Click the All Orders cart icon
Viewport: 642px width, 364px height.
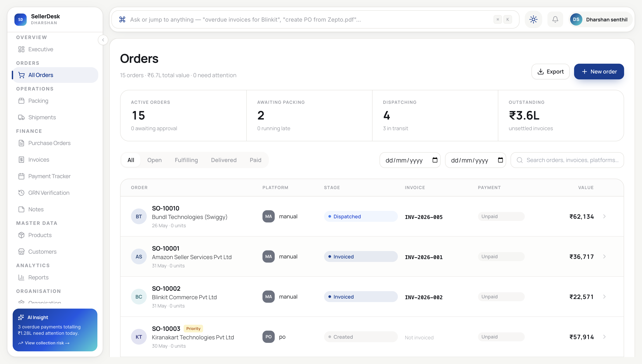(x=22, y=75)
